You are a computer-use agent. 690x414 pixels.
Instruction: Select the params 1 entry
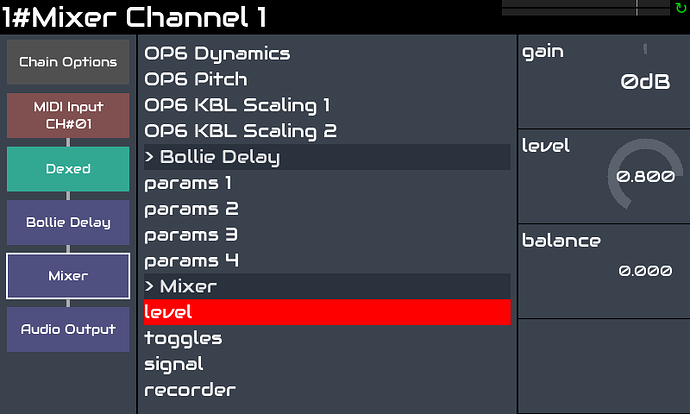point(327,183)
